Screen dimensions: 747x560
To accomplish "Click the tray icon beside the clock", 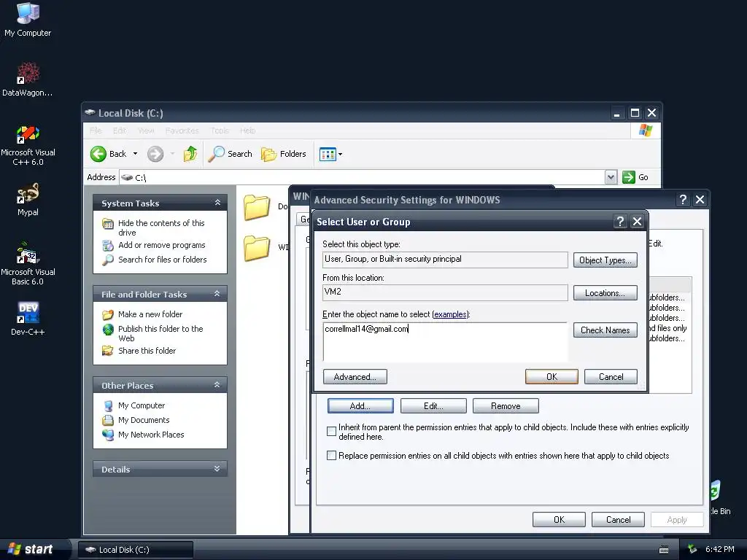I will click(x=693, y=549).
